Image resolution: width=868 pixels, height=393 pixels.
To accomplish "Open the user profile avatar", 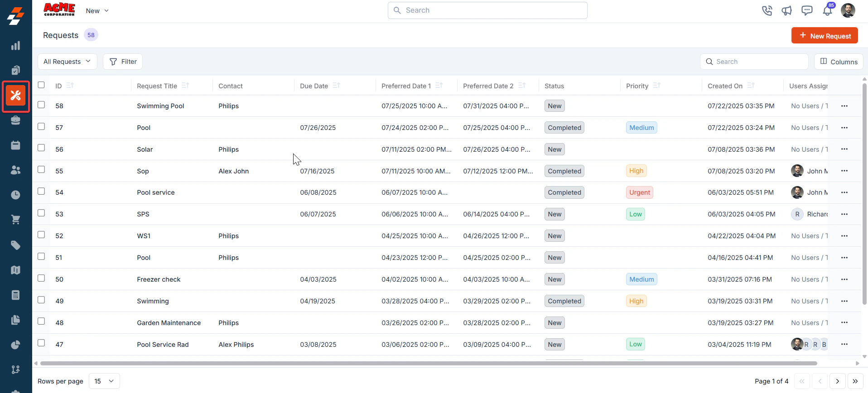I will (x=848, y=10).
